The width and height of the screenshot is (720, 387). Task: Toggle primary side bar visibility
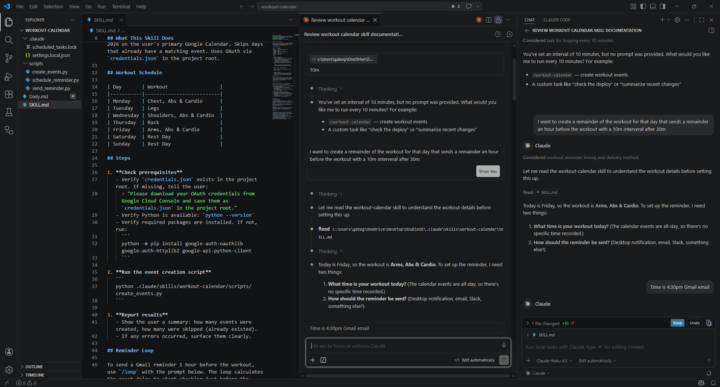click(x=643, y=6)
